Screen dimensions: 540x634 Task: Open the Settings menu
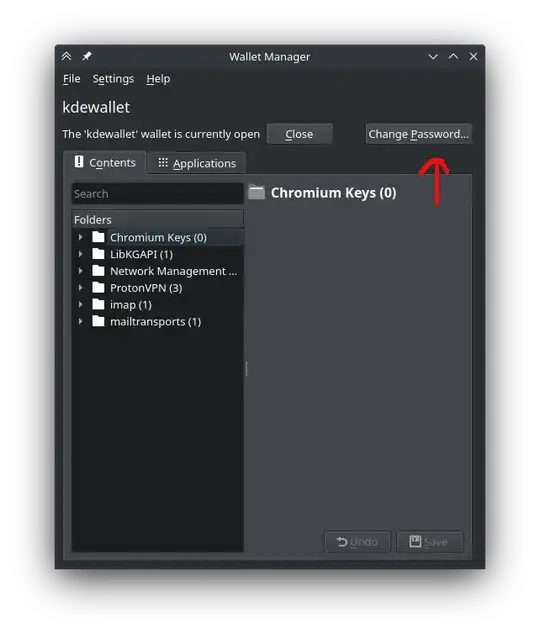tap(113, 79)
